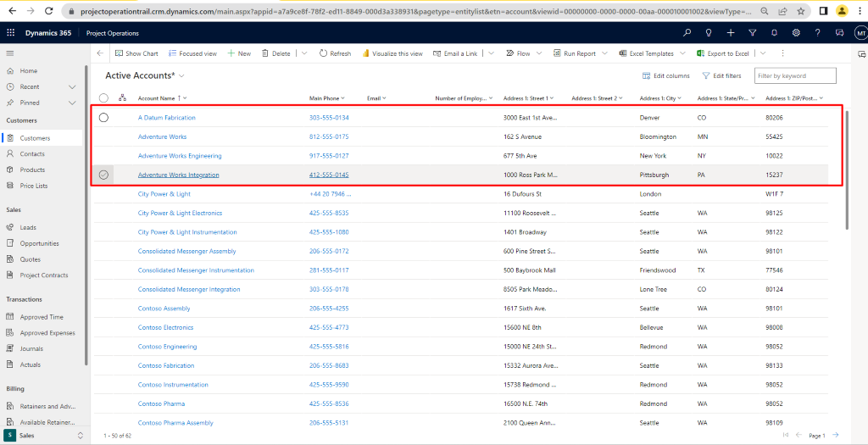
Task: Expand the Recent section in sidebar
Action: pyautogui.click(x=72, y=86)
